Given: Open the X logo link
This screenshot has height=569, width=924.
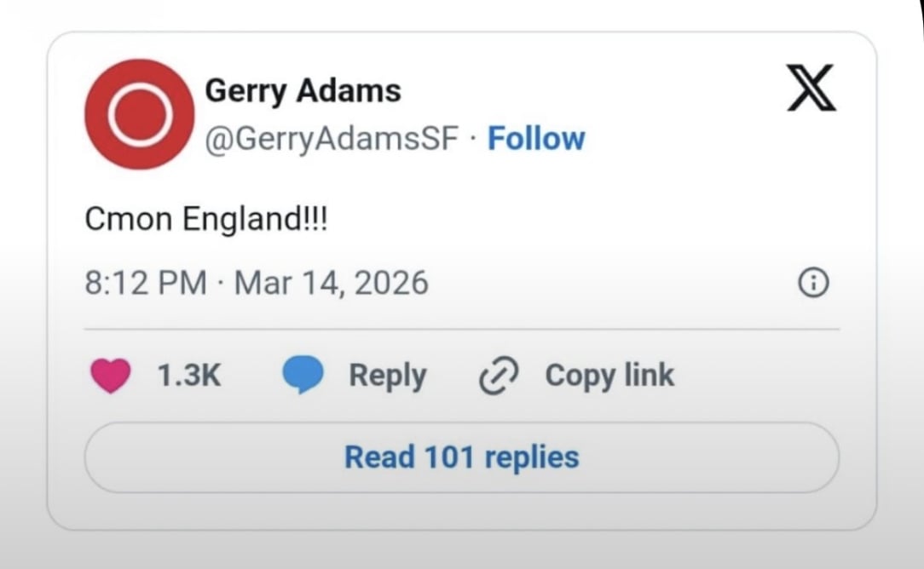Looking at the screenshot, I should [x=811, y=88].
